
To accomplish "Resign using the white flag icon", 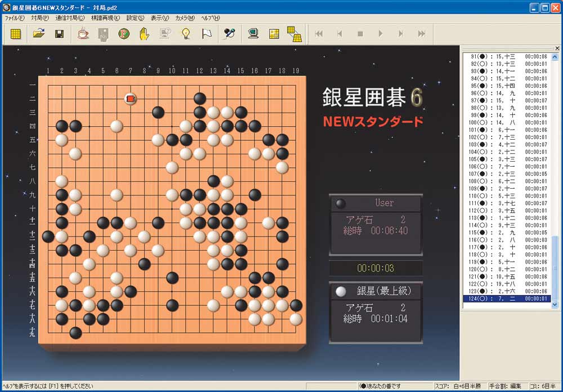I will (x=207, y=34).
